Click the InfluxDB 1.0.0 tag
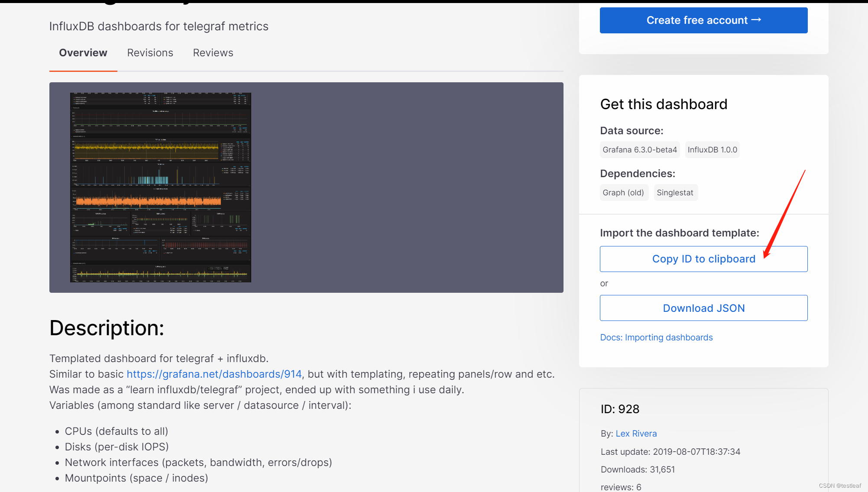The height and width of the screenshot is (492, 868). 712,150
